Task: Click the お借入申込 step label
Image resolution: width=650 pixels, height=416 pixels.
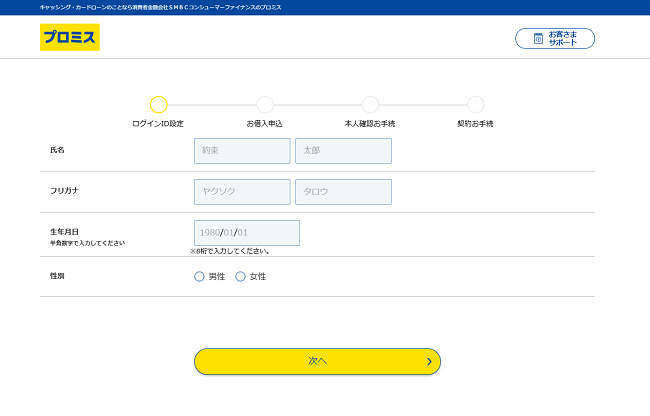Action: pyautogui.click(x=265, y=124)
